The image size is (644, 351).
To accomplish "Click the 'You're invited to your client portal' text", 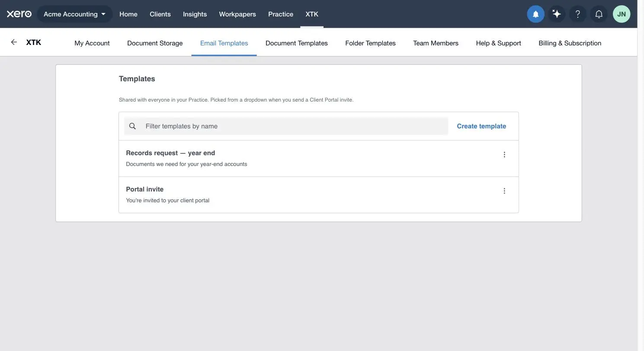I will pos(167,201).
